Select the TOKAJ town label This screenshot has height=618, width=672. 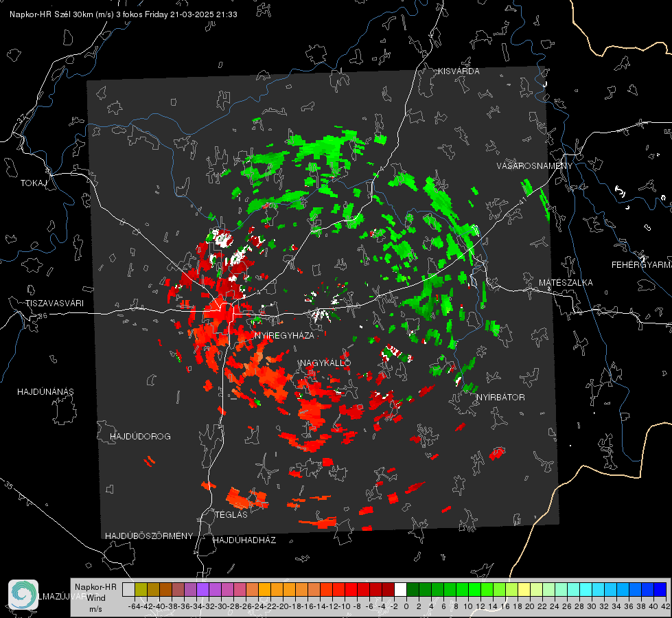pyautogui.click(x=34, y=183)
